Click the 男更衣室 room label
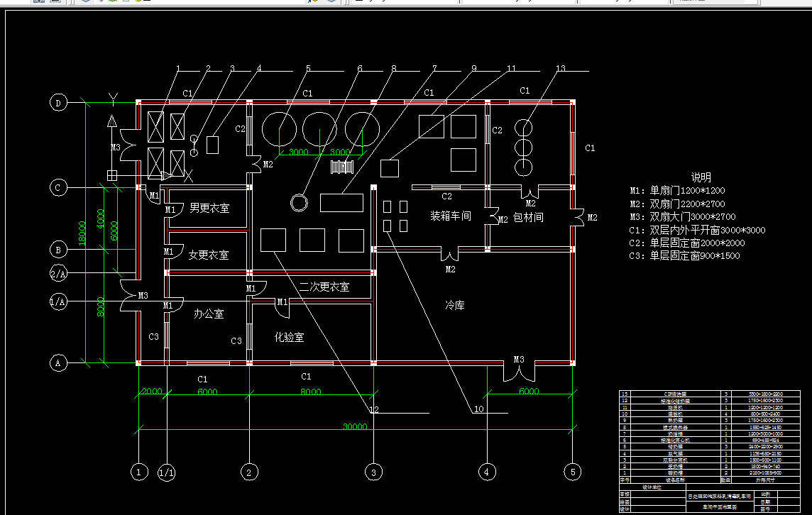 click(209, 208)
